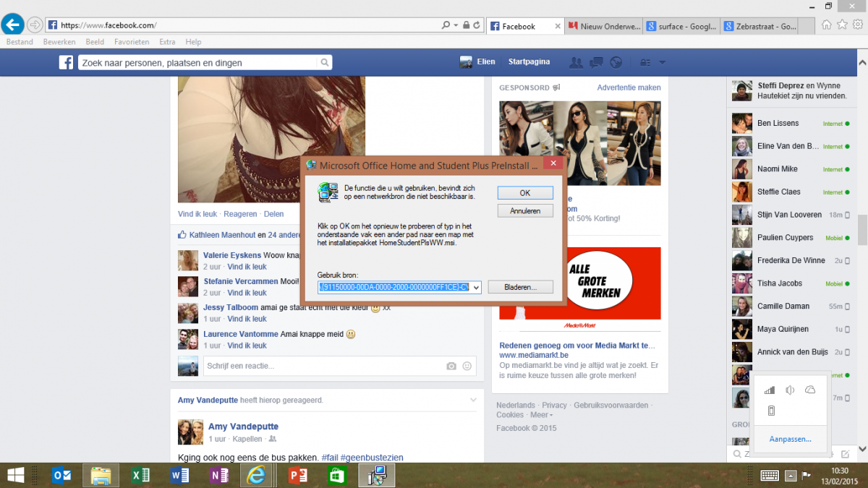The height and width of the screenshot is (488, 868).
Task: Click Aanpassen... in tray popup
Action: 790,439
